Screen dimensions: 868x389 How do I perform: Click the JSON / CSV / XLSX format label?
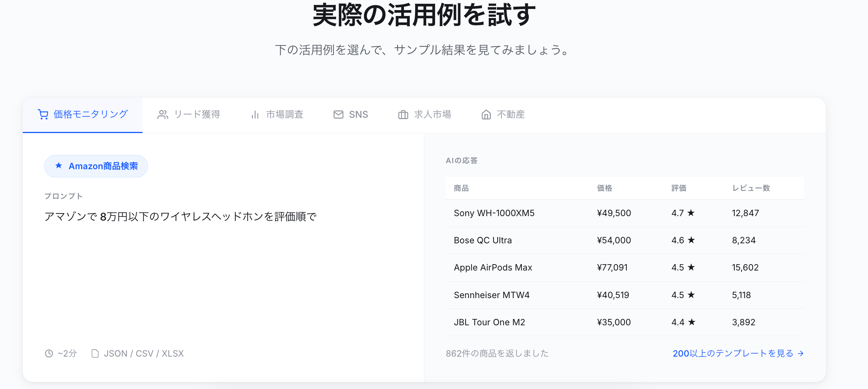[144, 353]
